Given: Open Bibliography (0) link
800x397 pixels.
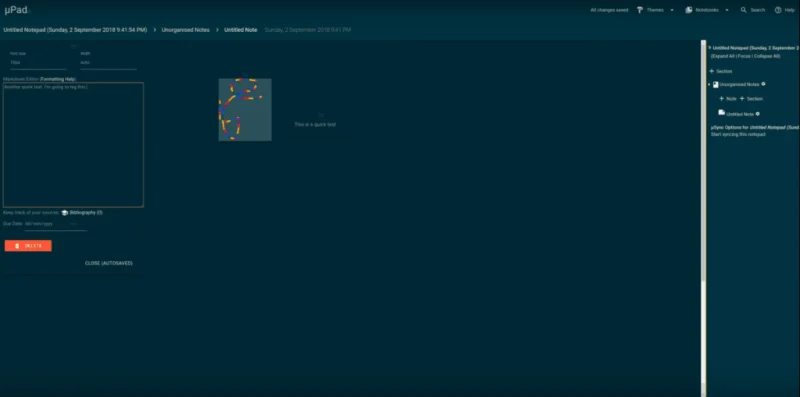Looking at the screenshot, I should pos(86,213).
